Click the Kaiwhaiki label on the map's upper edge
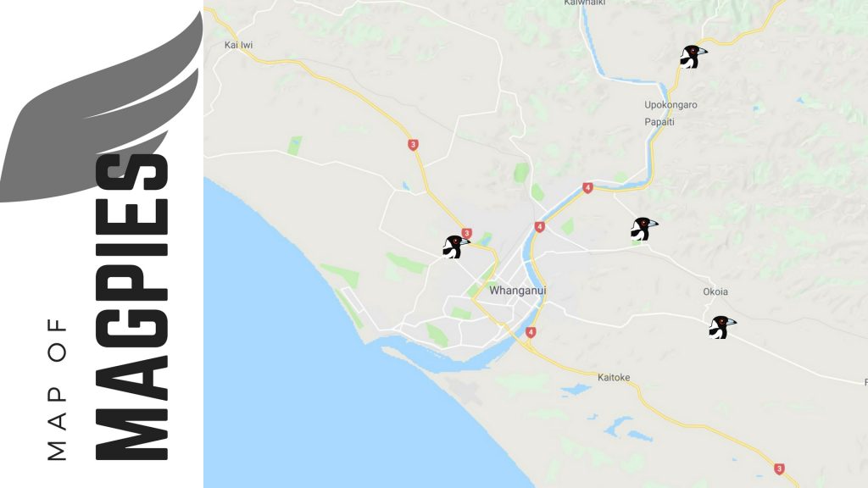Image resolution: width=868 pixels, height=488 pixels. pyautogui.click(x=585, y=3)
